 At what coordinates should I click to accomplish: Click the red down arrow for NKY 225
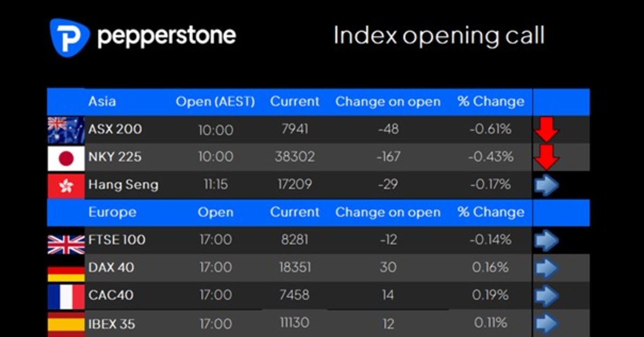(547, 157)
